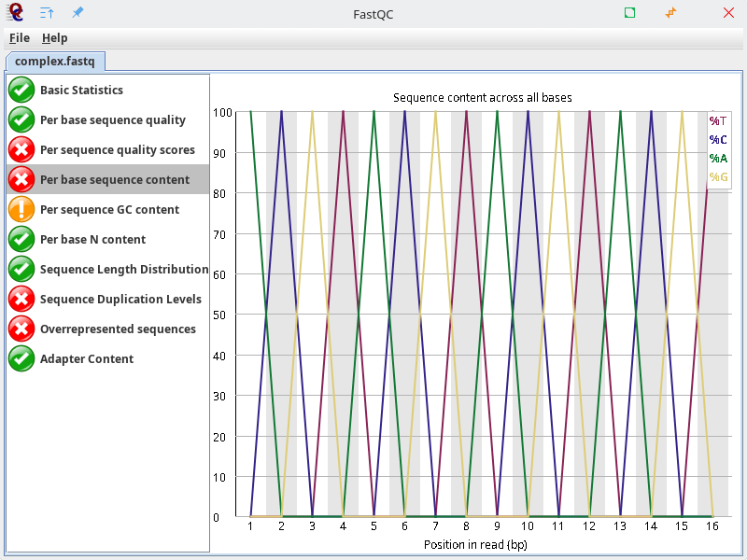
Task: Click the red fail icon beside Overrepresented sequences
Action: [21, 329]
